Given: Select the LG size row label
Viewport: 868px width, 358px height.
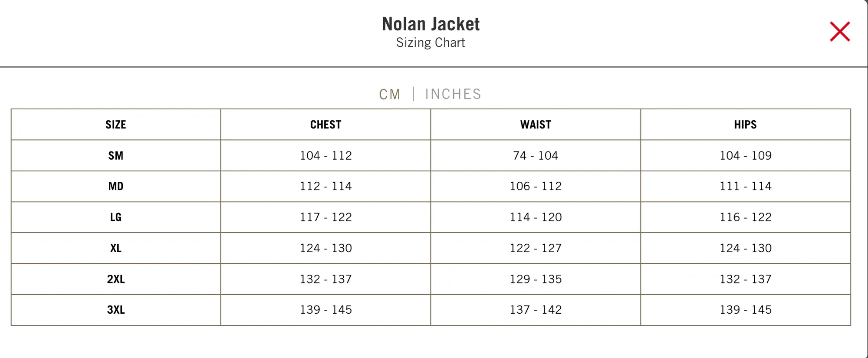Looking at the screenshot, I should coord(116,217).
